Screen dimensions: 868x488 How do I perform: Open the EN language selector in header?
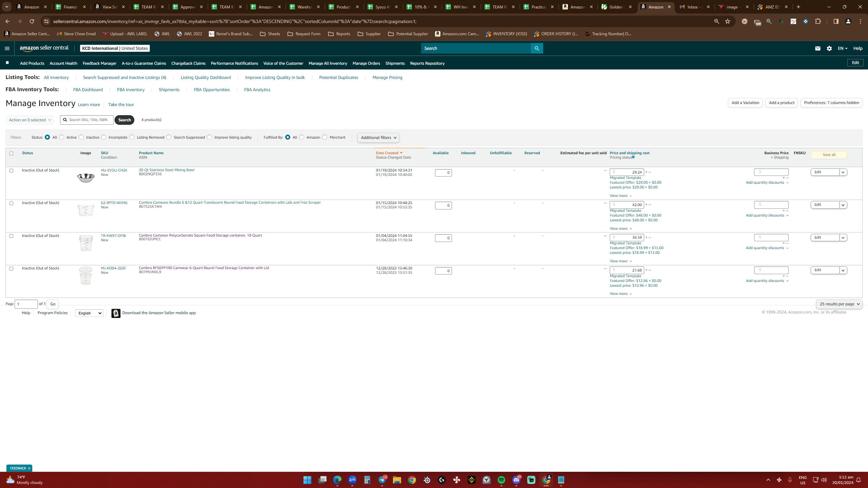(x=843, y=48)
